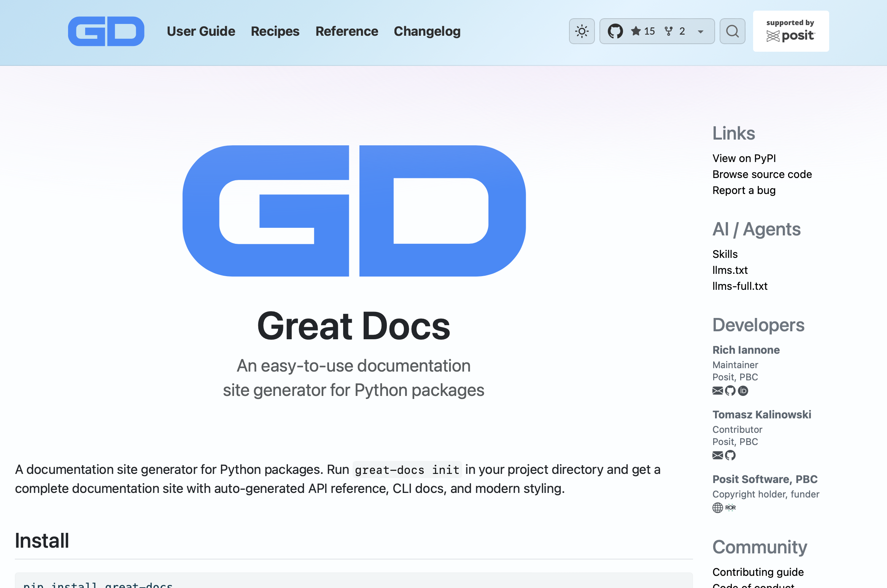887x588 pixels.
Task: Open the email icon for Tomasz Kalinowski
Action: [x=717, y=455]
